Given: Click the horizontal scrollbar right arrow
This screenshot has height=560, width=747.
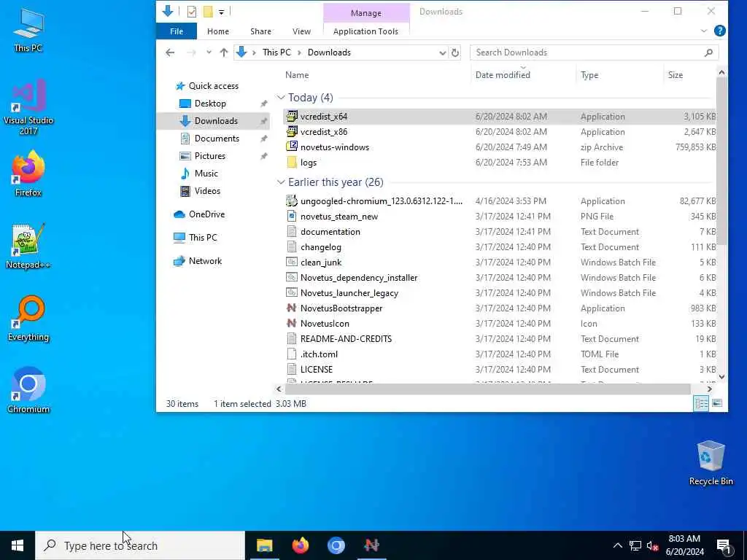Looking at the screenshot, I should pyautogui.click(x=709, y=389).
